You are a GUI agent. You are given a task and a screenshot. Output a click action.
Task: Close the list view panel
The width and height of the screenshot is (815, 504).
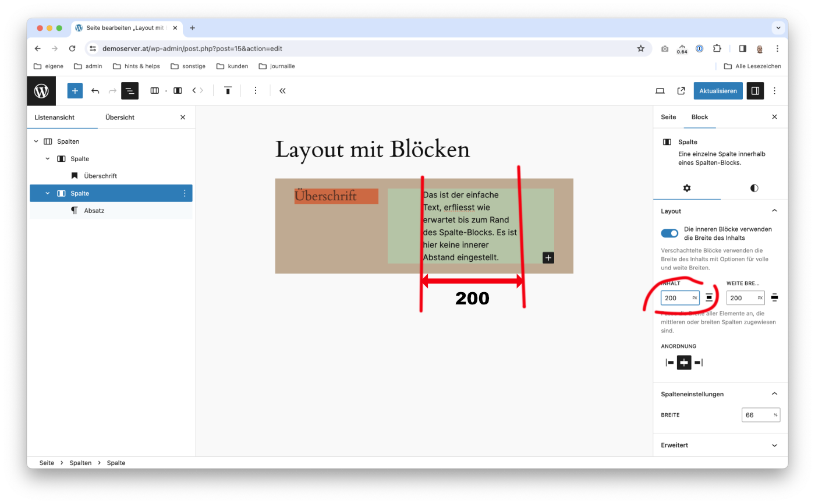(183, 117)
